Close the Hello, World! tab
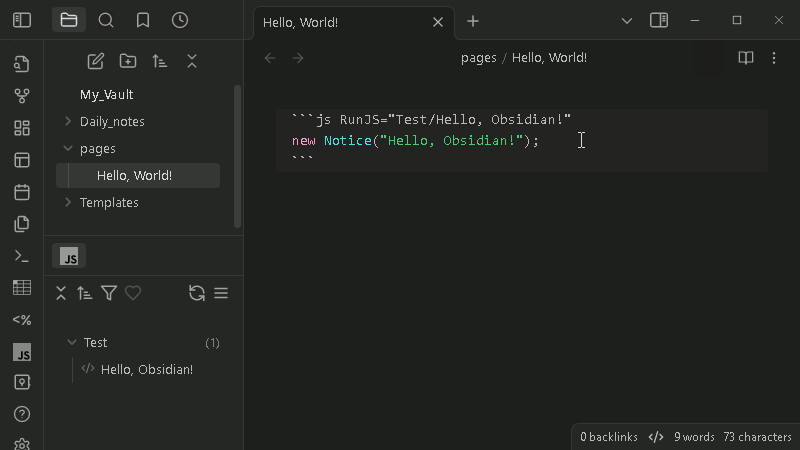Image resolution: width=800 pixels, height=450 pixels. click(438, 22)
